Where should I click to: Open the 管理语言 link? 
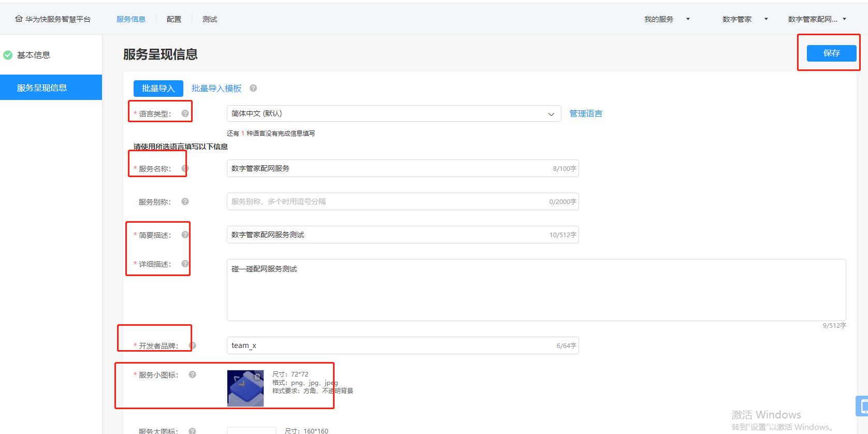[586, 113]
